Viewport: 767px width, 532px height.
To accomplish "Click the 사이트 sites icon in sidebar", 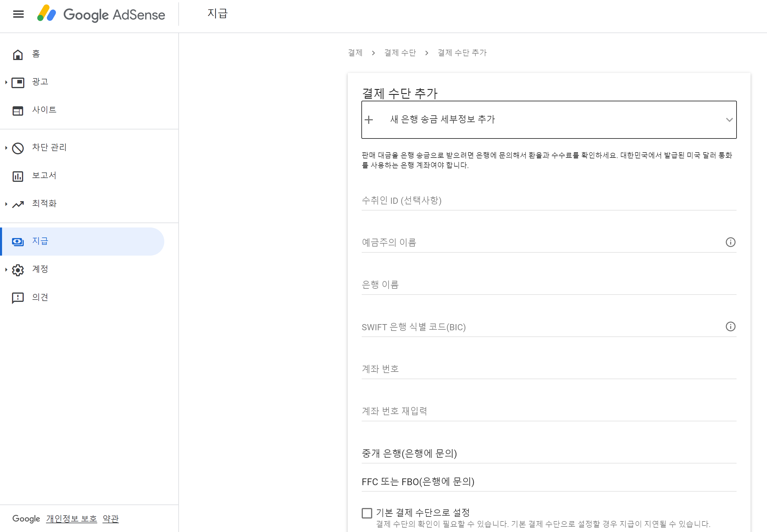I will (x=18, y=110).
